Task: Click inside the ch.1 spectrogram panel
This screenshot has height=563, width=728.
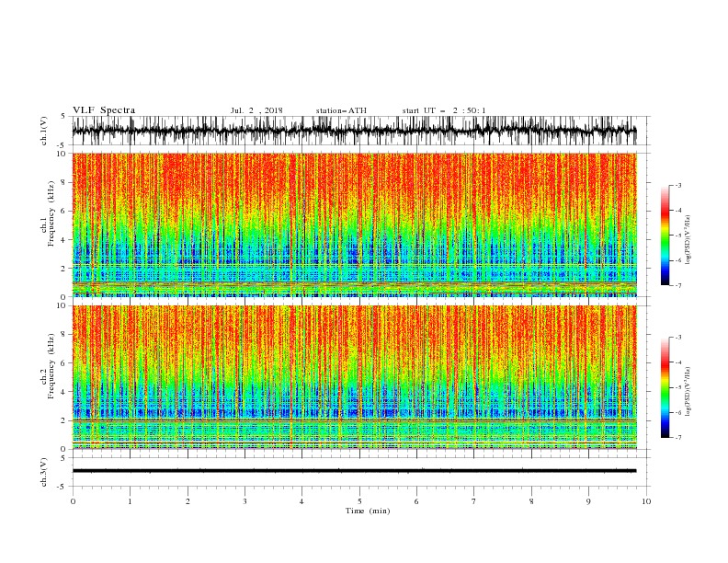Action: [x=354, y=224]
